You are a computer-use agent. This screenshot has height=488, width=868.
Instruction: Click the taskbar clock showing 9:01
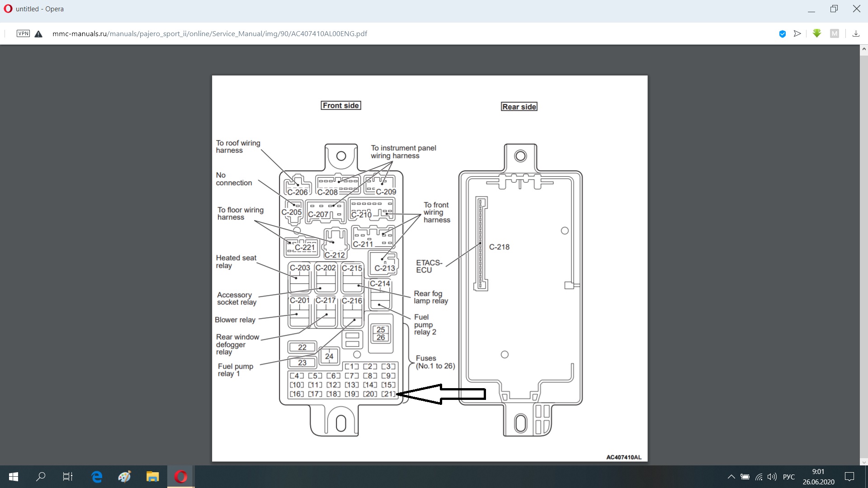tap(818, 477)
